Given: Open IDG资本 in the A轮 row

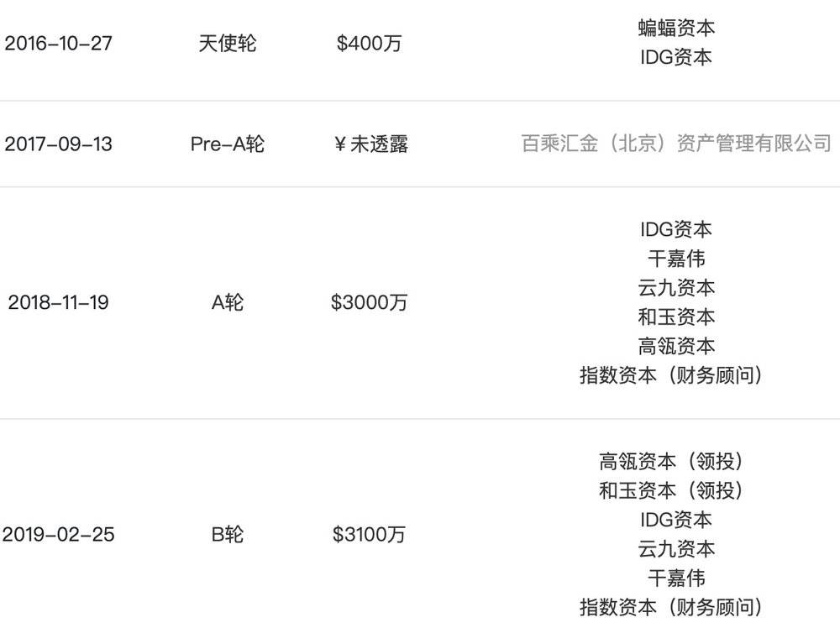Looking at the screenshot, I should 676,230.
